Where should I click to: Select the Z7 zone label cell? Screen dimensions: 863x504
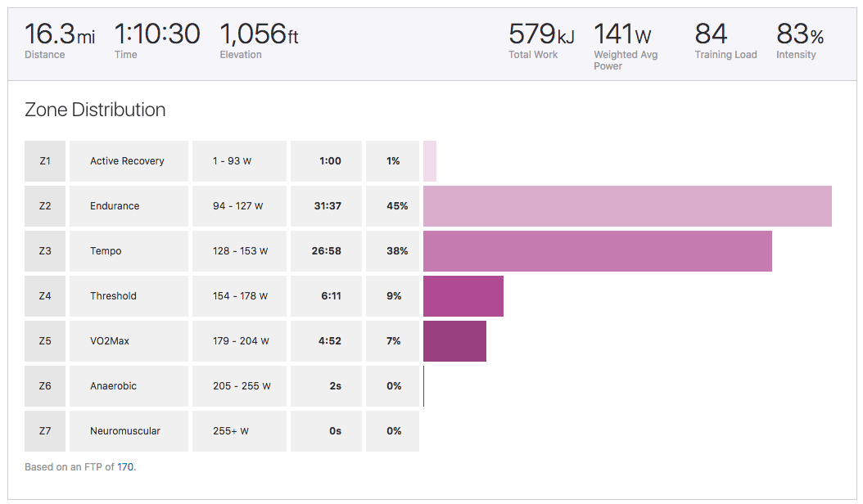click(45, 431)
